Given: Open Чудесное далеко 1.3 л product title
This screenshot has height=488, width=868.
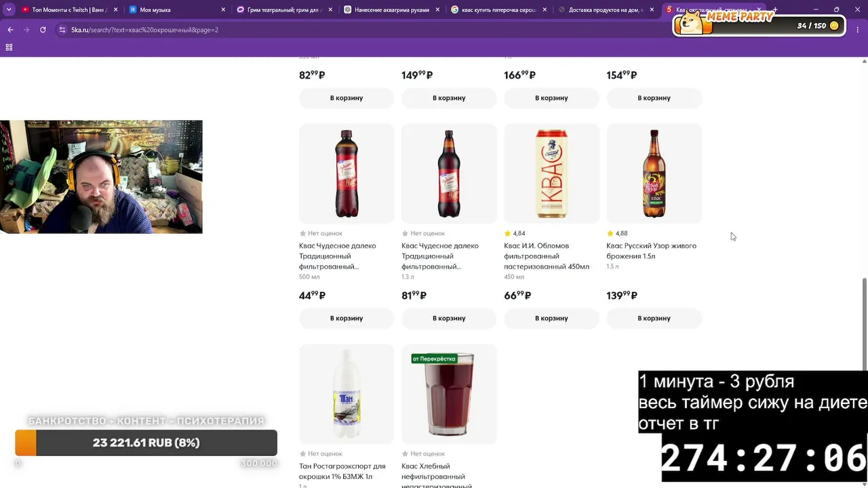Looking at the screenshot, I should (440, 256).
